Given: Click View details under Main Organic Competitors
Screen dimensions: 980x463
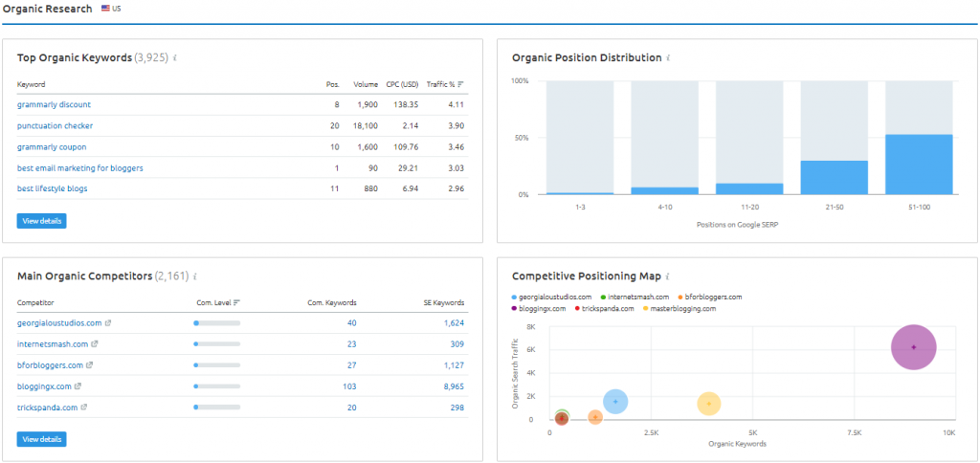Looking at the screenshot, I should (41, 439).
